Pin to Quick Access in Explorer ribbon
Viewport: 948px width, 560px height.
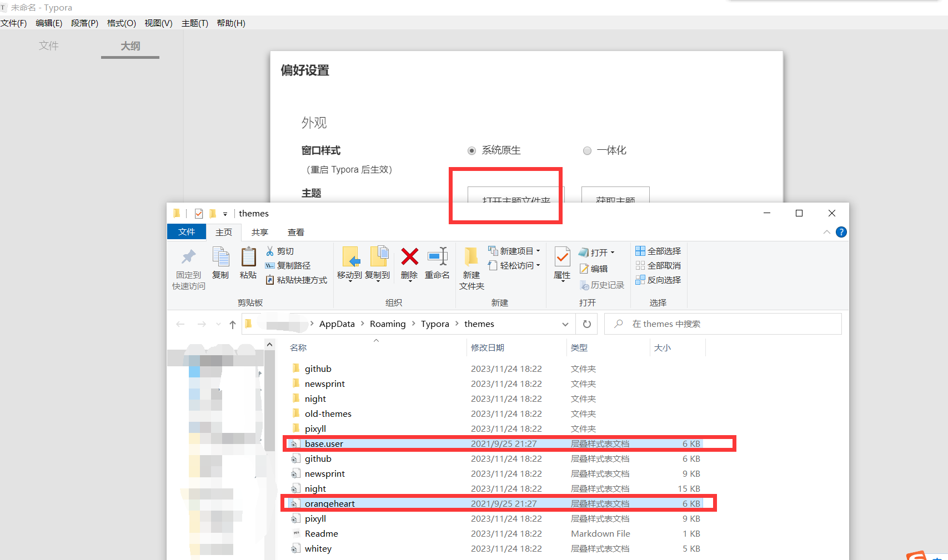[189, 269]
